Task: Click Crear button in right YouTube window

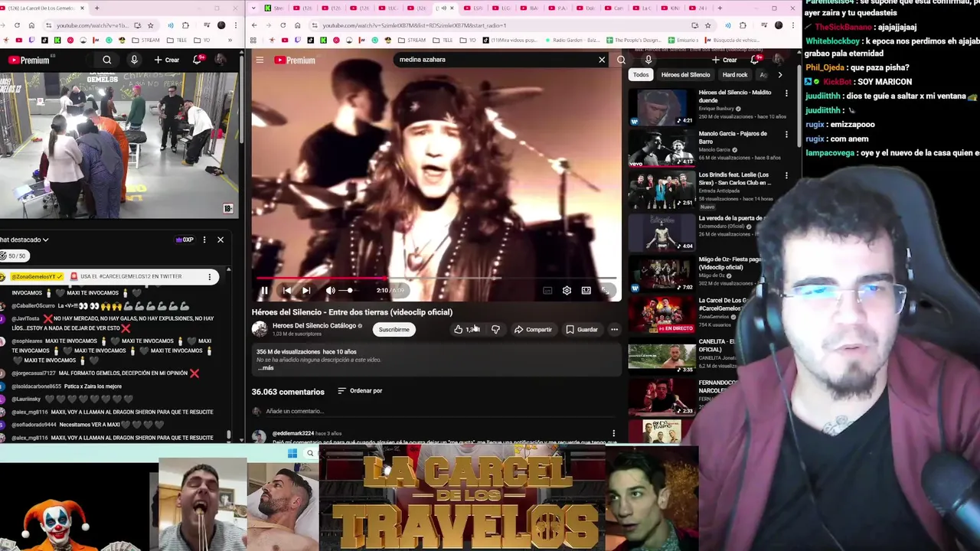Action: (724, 60)
